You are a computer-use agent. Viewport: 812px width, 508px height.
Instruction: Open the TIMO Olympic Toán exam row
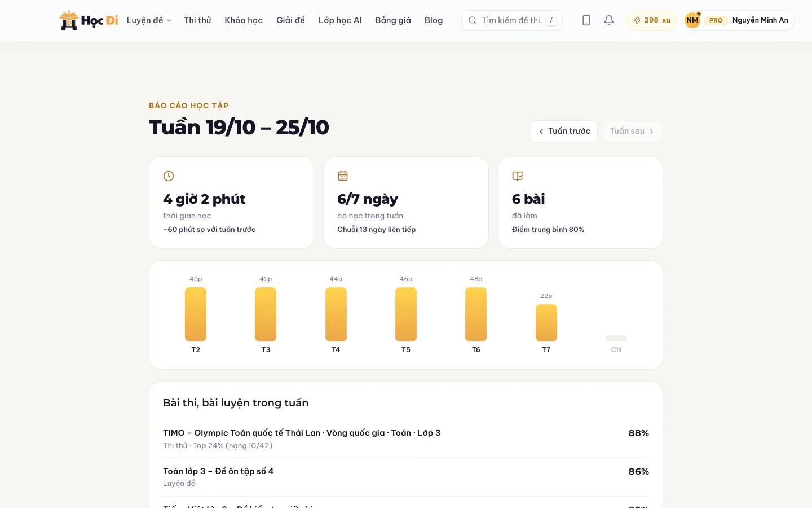click(406, 439)
